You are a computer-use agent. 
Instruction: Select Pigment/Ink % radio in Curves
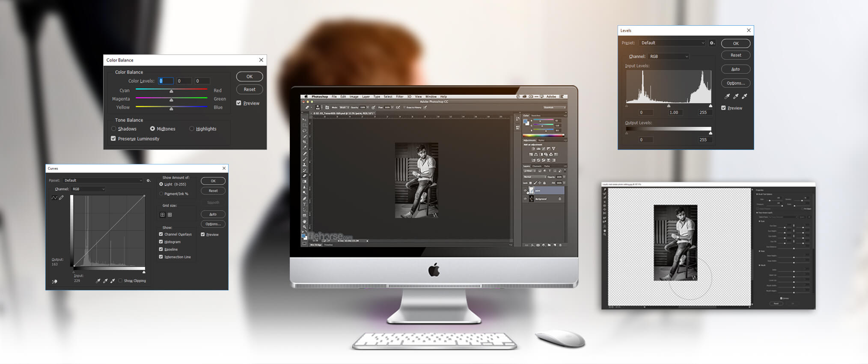(x=161, y=194)
